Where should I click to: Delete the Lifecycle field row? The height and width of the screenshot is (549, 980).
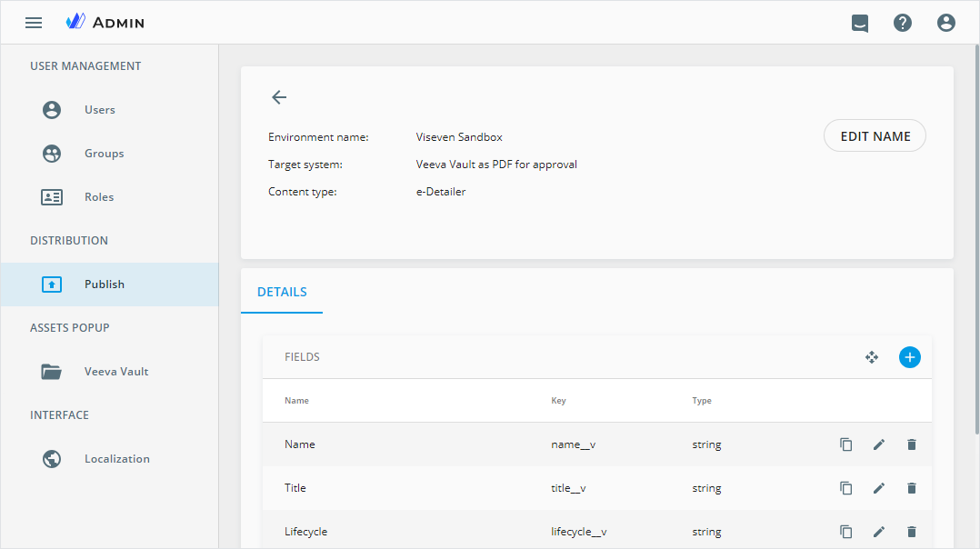click(x=912, y=532)
